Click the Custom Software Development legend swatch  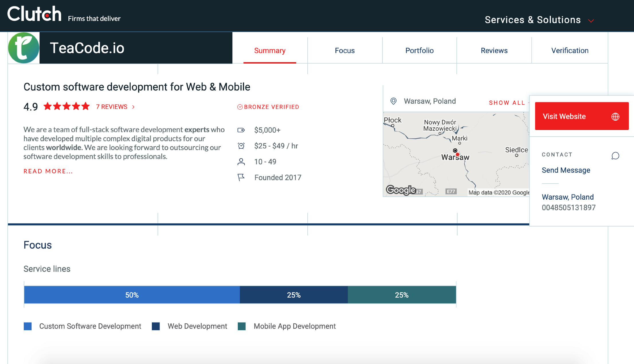click(28, 326)
